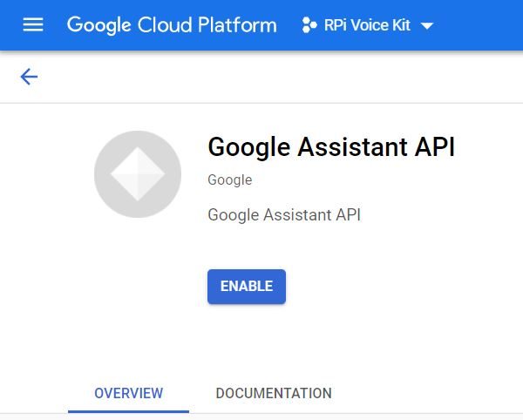Screen dimensions: 523x420
Task: Click the Google publisher name text
Action: coord(230,180)
